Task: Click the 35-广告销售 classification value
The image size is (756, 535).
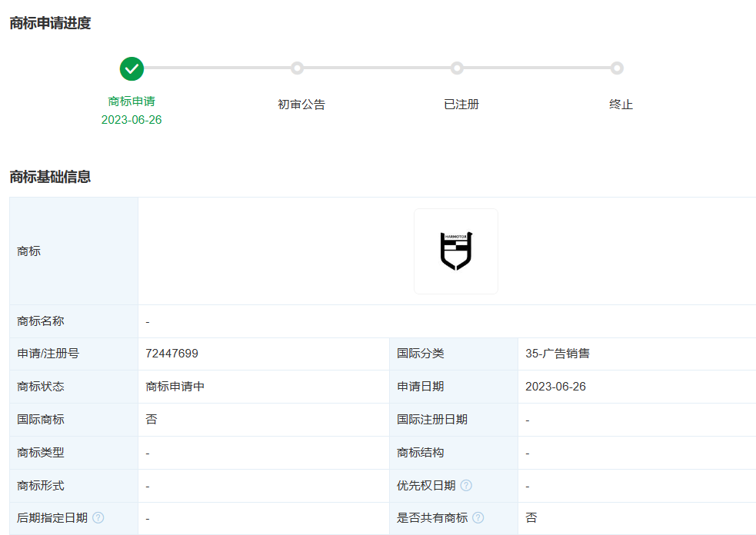Action: tap(558, 354)
